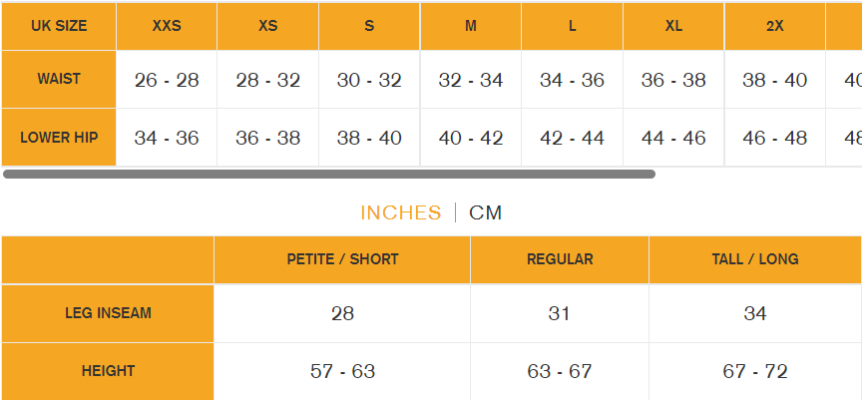Screen dimensions: 868x400
Task: Click the XXS size column header
Action: (167, 26)
